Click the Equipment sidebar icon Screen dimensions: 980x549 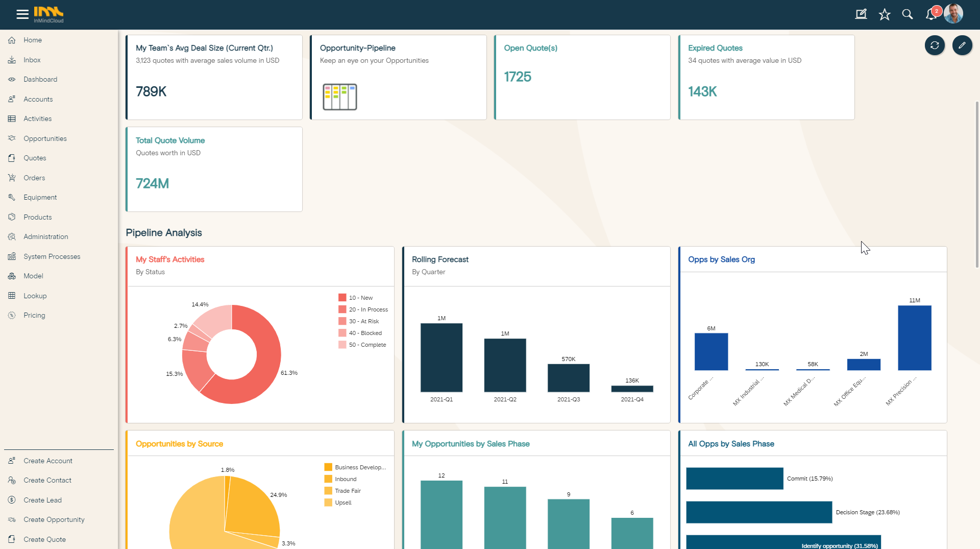tap(12, 197)
